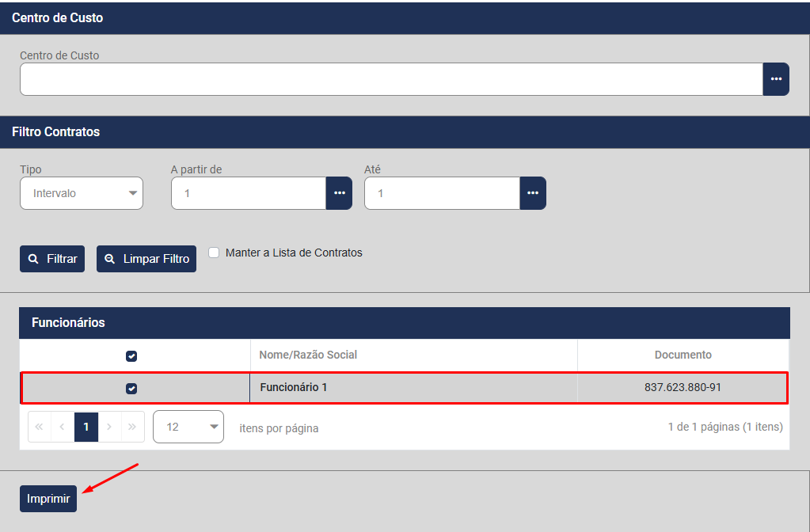Click the 'Documento' column header
The width and height of the screenshot is (810, 532).
point(683,355)
